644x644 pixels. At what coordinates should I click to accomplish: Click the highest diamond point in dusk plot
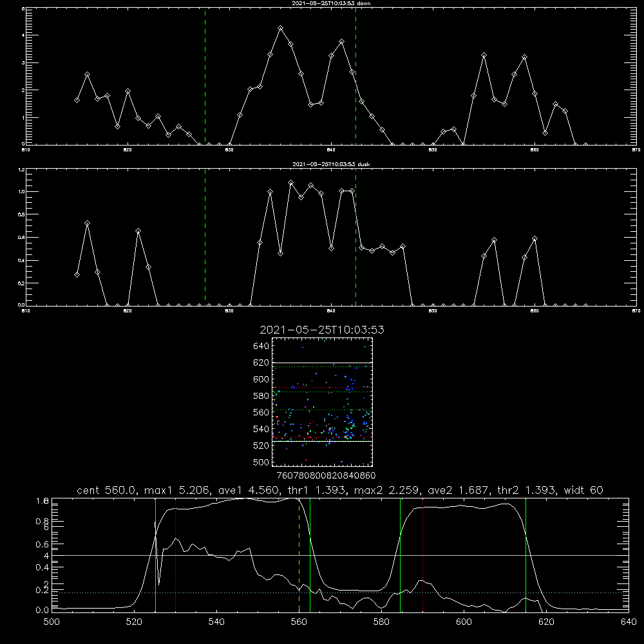[x=291, y=183]
